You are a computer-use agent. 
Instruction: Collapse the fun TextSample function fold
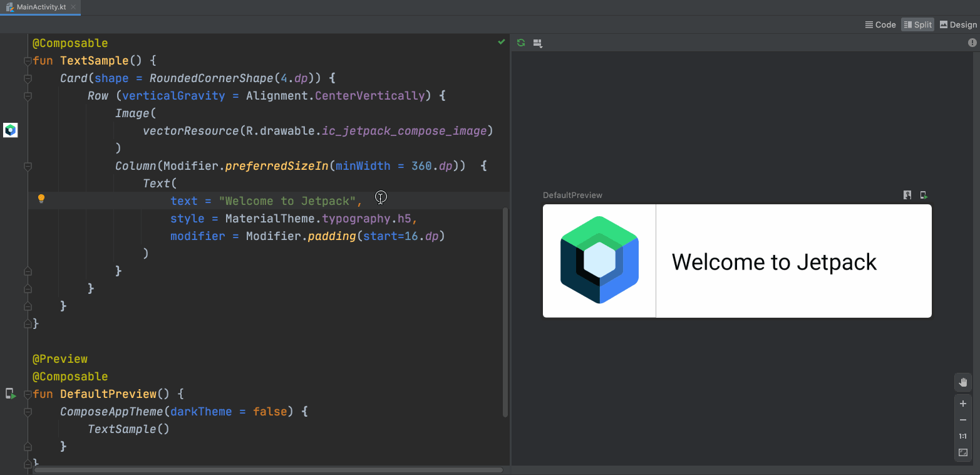pos(27,61)
